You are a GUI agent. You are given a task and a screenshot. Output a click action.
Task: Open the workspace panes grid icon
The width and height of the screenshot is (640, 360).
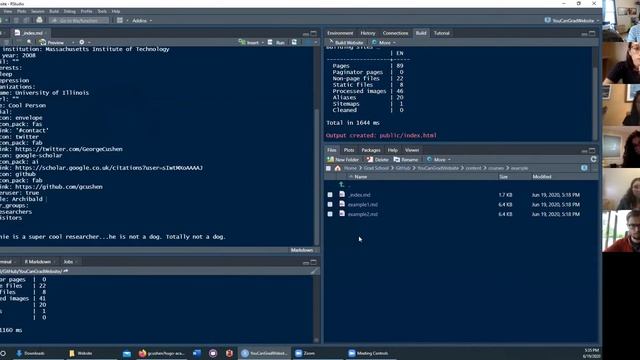click(120, 20)
